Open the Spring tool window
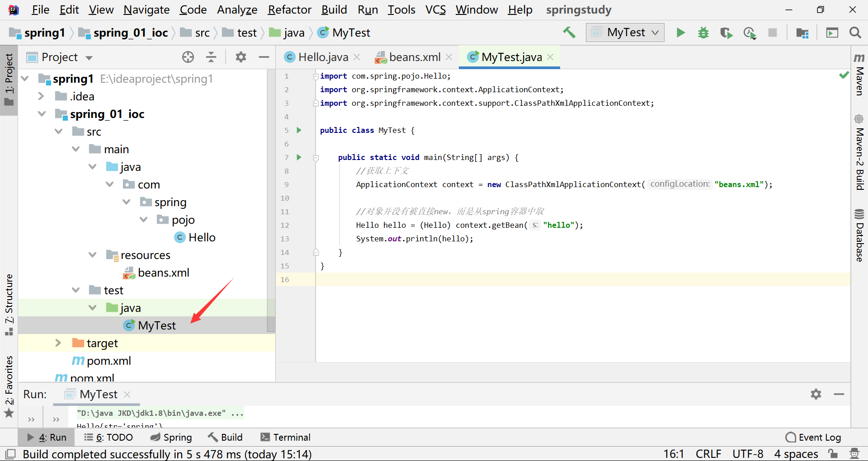Screen dimensions: 868x461 (171, 437)
